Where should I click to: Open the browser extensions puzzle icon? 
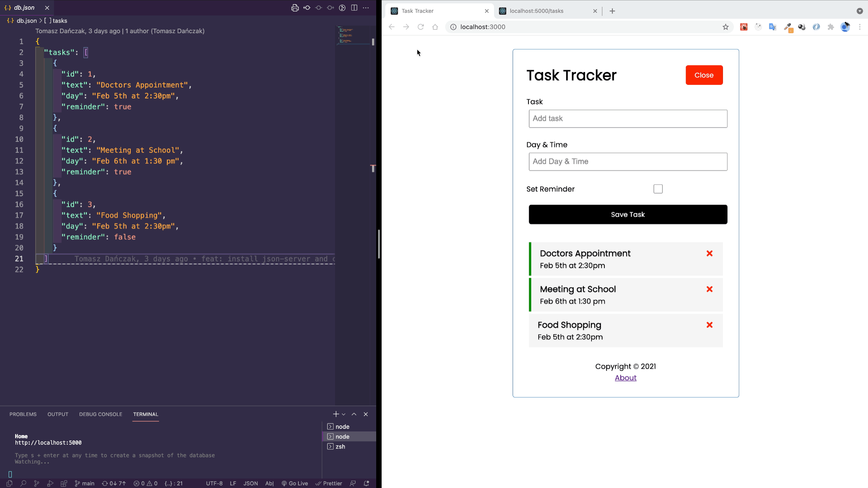[830, 27]
